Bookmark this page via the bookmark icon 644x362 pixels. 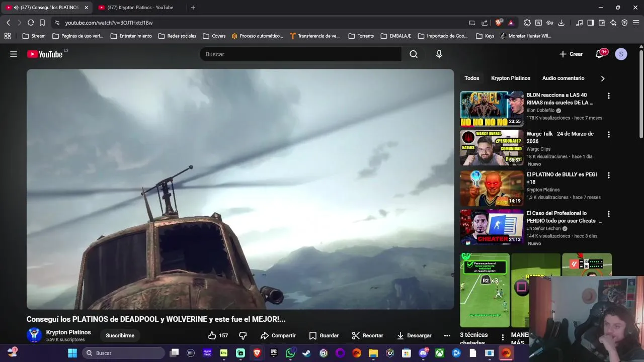[x=42, y=23]
